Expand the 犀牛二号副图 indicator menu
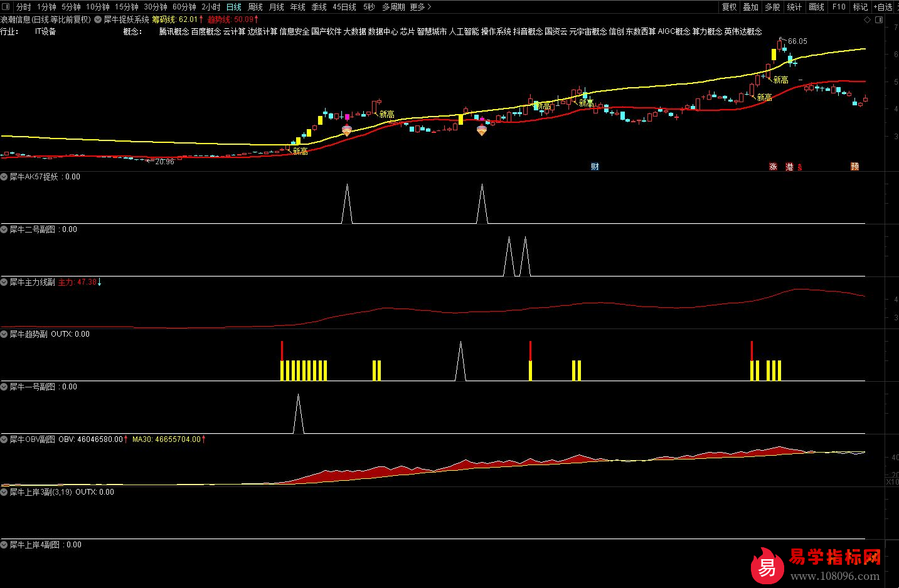Viewport: 899px width, 588px height. 4,229
